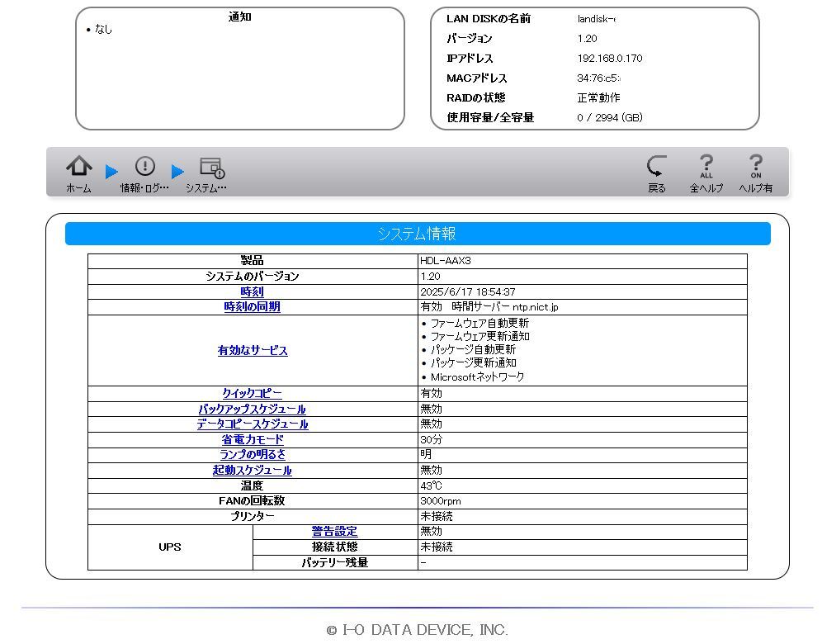
Task: Go to the ホーム home icon
Action: point(79,166)
